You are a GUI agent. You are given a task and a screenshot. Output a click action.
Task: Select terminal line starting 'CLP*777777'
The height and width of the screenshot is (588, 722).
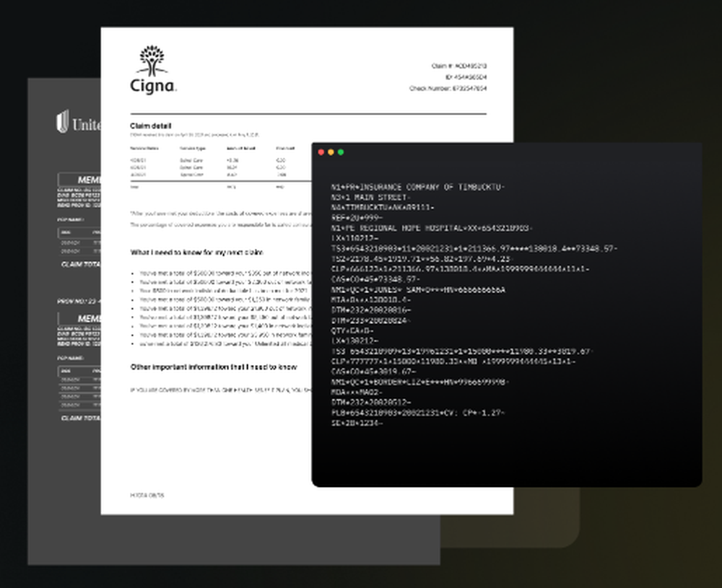[x=453, y=361]
